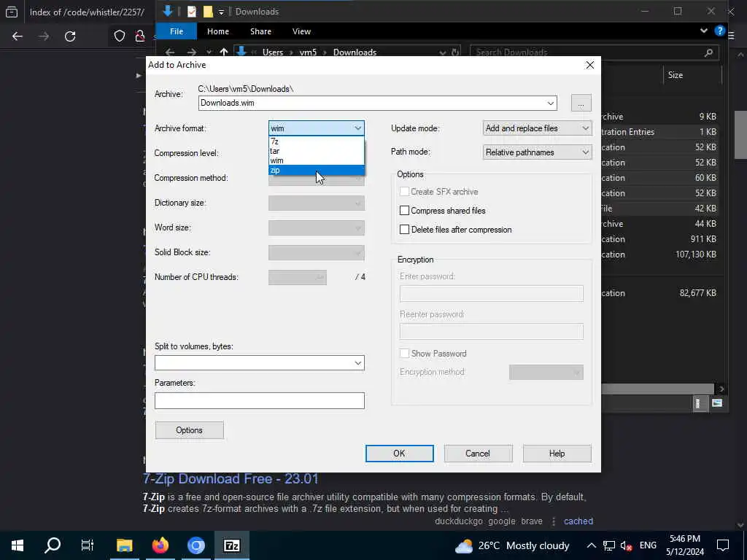The height and width of the screenshot is (560, 747).
Task: Open Help for Add to Archive
Action: (x=557, y=454)
